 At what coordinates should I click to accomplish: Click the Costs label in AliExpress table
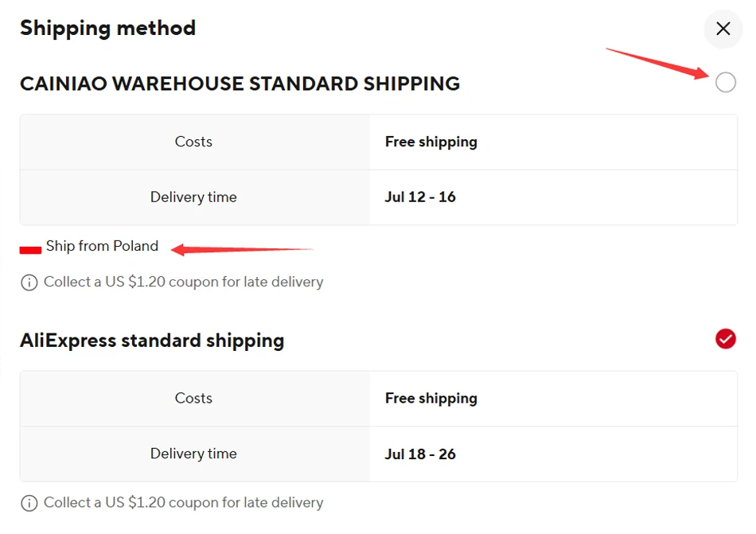pyautogui.click(x=193, y=398)
